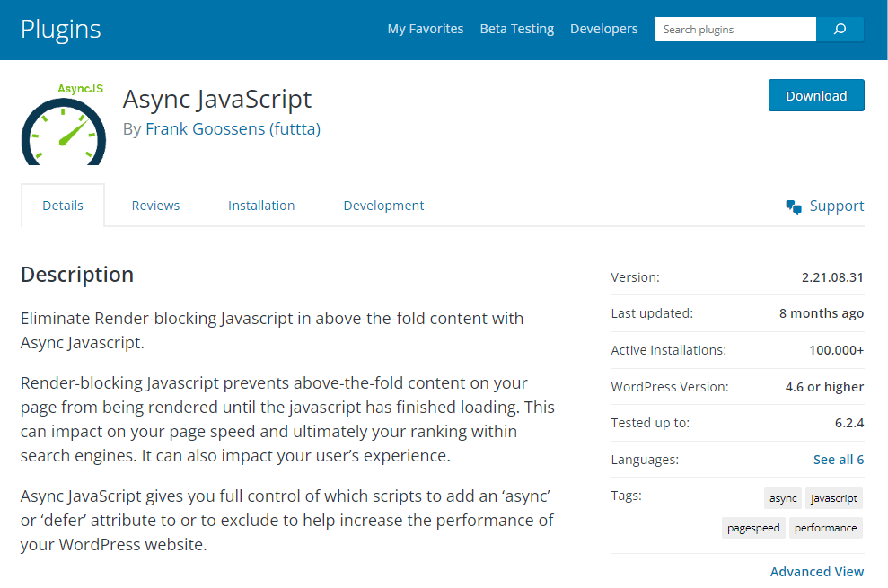The height and width of the screenshot is (588, 888).
Task: Click the 'Version:' label
Action: [x=635, y=277]
